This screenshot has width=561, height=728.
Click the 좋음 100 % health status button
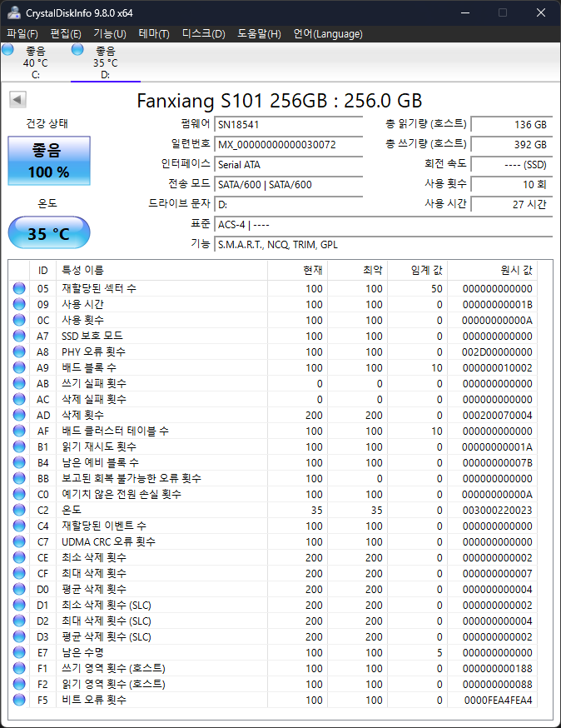[x=49, y=161]
